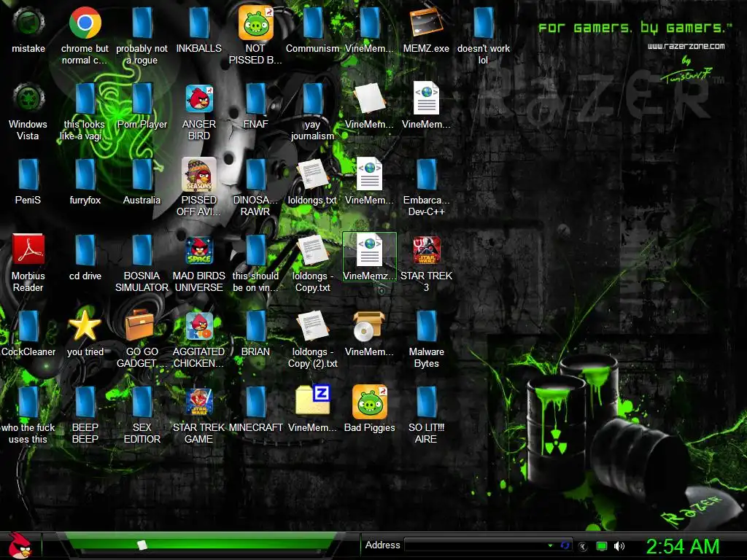Select the VineMem blank white paper icon
This screenshot has height=560, width=747.
pos(369,98)
